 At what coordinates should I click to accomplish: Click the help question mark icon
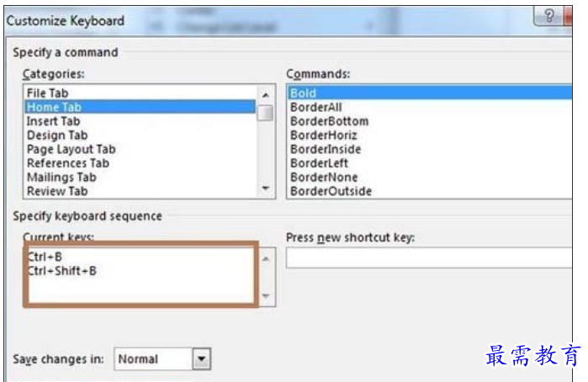pos(549,16)
